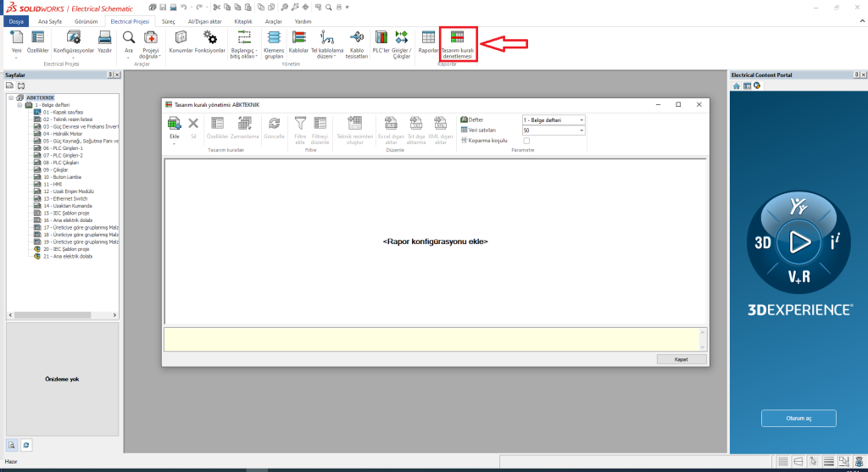Viewport: 868px width, 472px height.
Task: Open the Kablolar cable manager
Action: click(x=299, y=37)
